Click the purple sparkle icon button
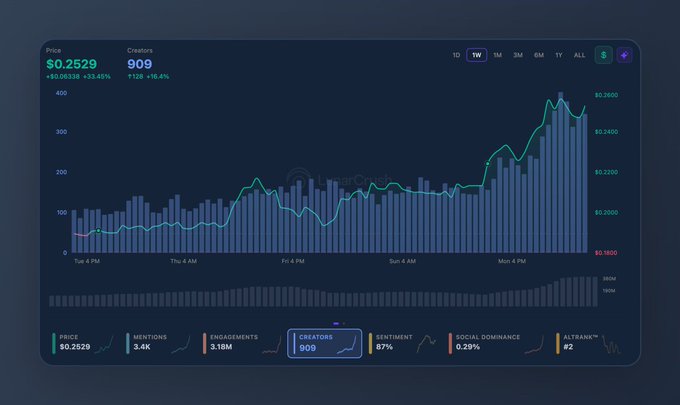This screenshot has width=680, height=405. [624, 55]
